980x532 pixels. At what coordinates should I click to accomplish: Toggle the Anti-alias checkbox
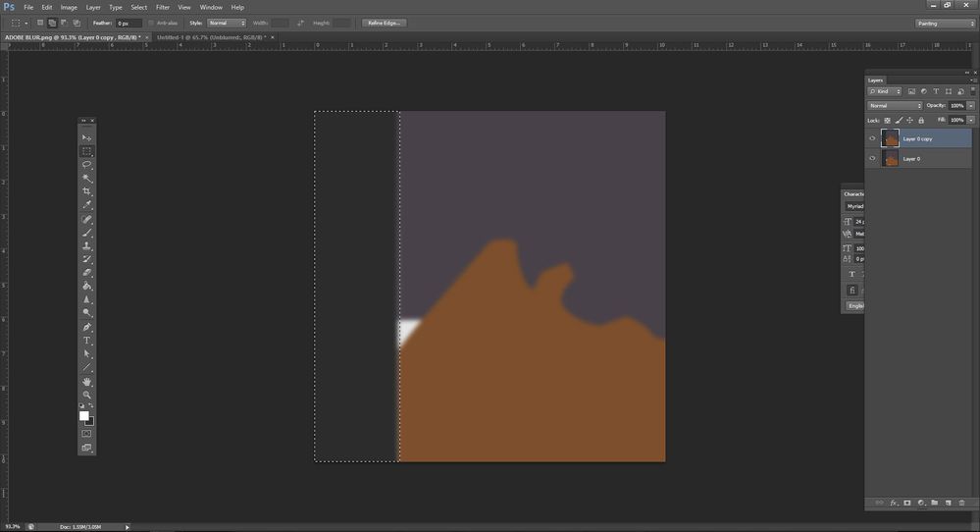(x=151, y=24)
